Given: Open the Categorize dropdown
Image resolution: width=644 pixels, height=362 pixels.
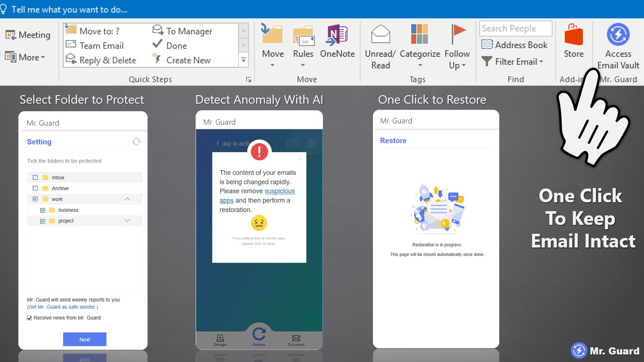Looking at the screenshot, I should point(420,47).
